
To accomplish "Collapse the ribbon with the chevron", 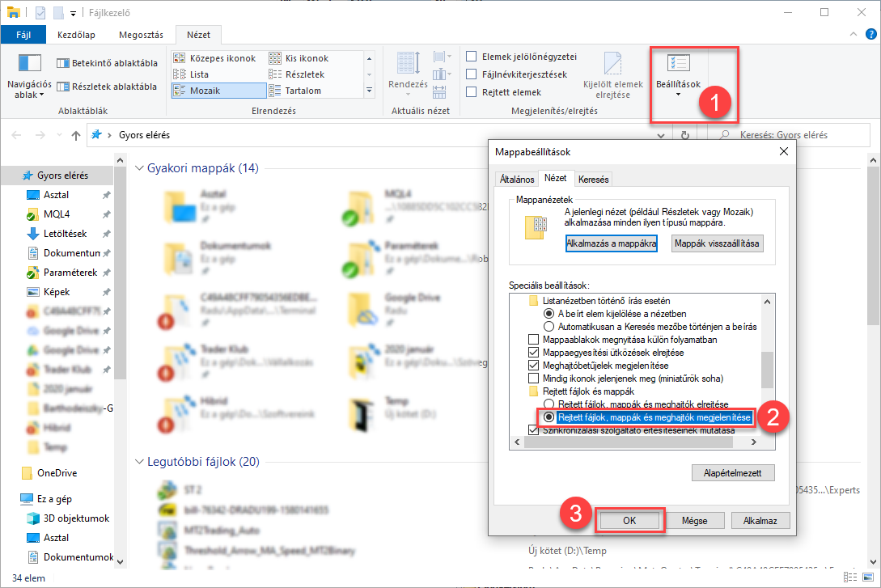I will coord(853,34).
